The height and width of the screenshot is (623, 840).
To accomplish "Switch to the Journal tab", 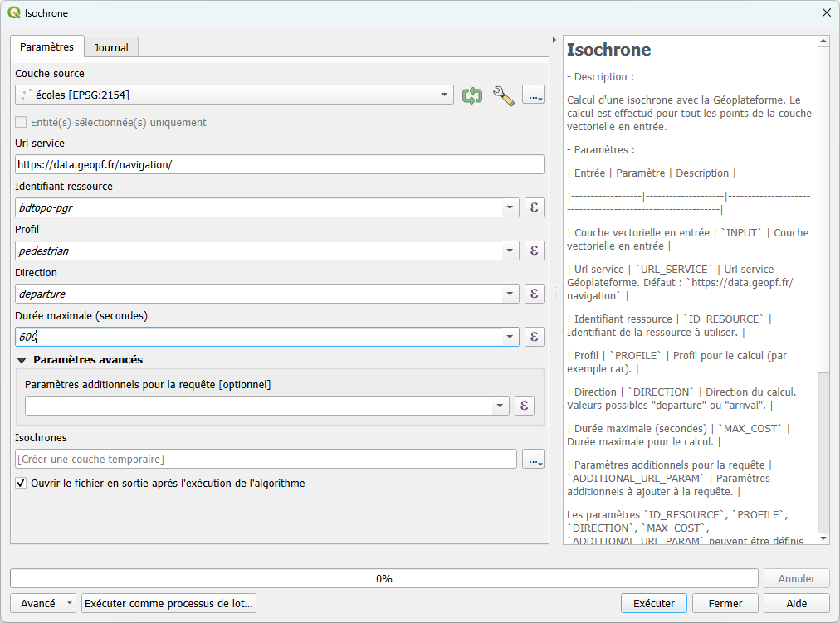I will tap(110, 47).
